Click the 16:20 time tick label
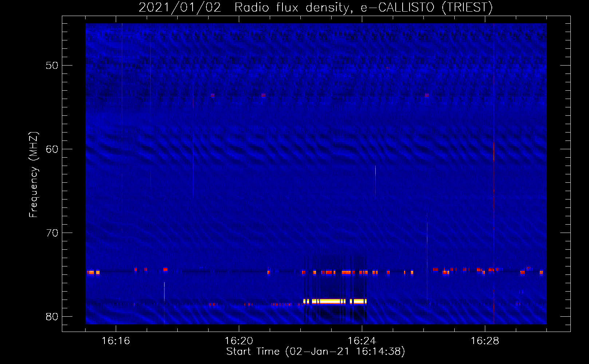The width and height of the screenshot is (589, 364). pyautogui.click(x=239, y=341)
